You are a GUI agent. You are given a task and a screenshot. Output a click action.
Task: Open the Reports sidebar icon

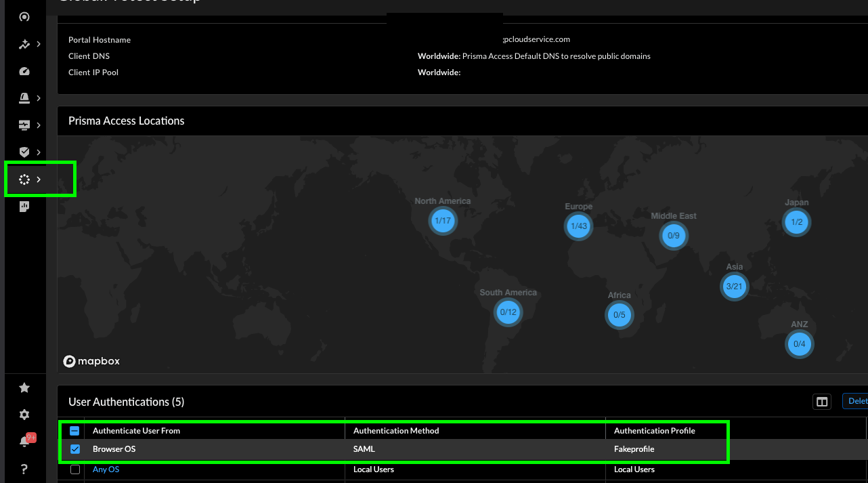coord(24,206)
